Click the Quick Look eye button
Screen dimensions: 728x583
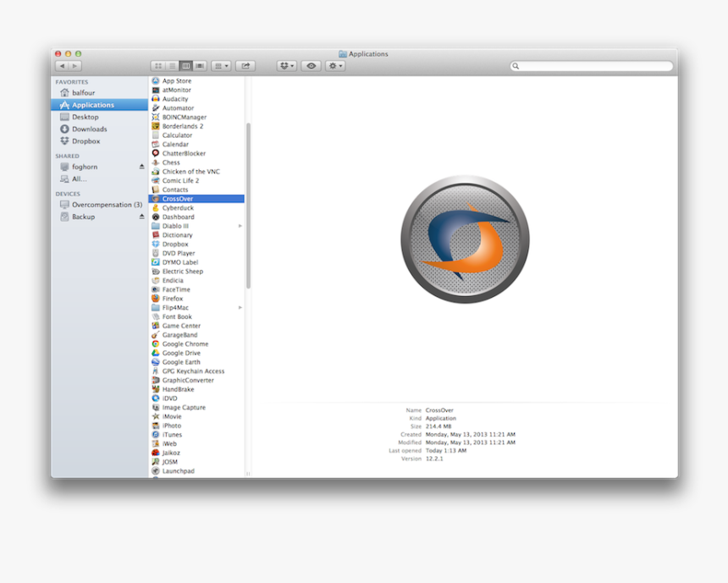pos(311,66)
